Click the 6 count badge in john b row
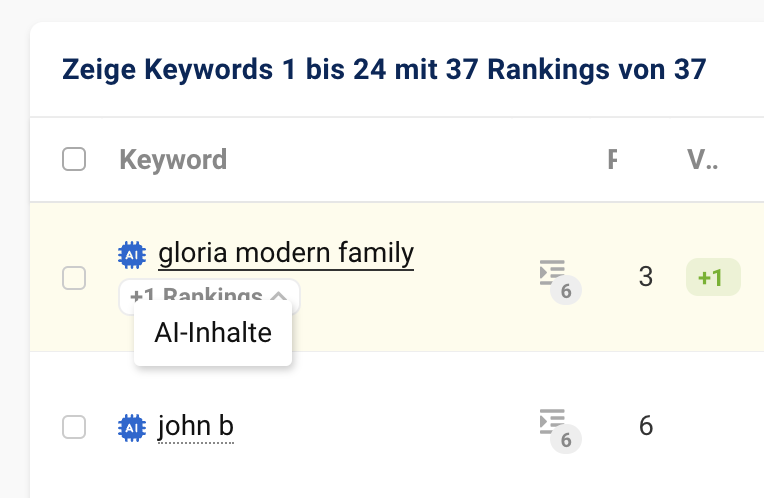Image resolution: width=764 pixels, height=498 pixels. pyautogui.click(x=566, y=438)
